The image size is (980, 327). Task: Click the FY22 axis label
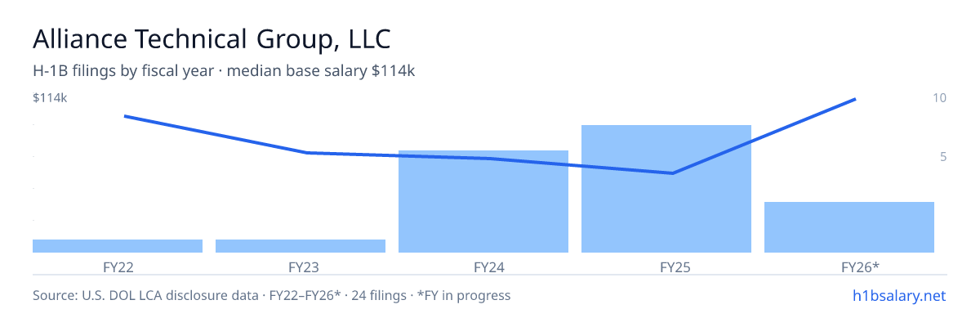(x=119, y=267)
